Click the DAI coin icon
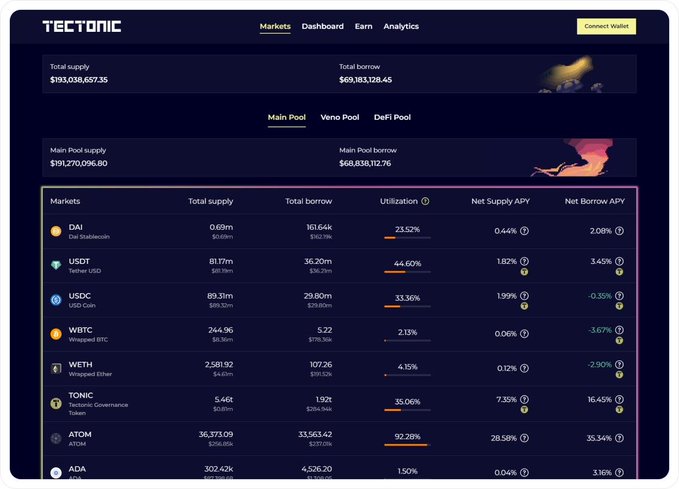The width and height of the screenshot is (679, 489). [56, 231]
